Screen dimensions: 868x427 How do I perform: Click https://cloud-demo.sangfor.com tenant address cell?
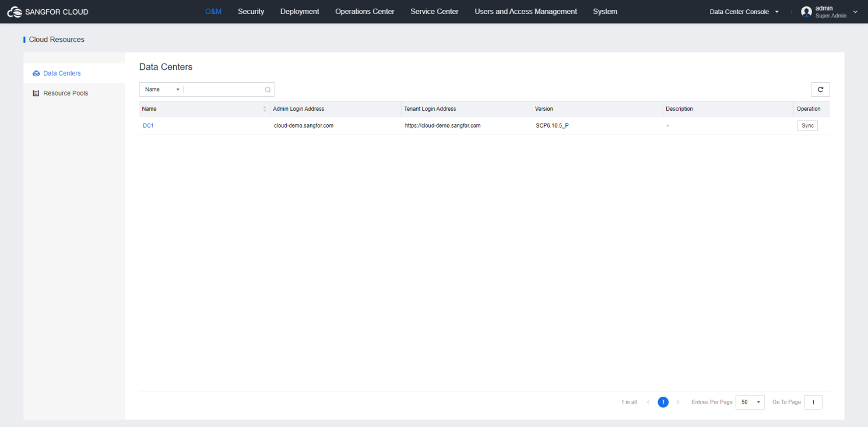pos(443,126)
